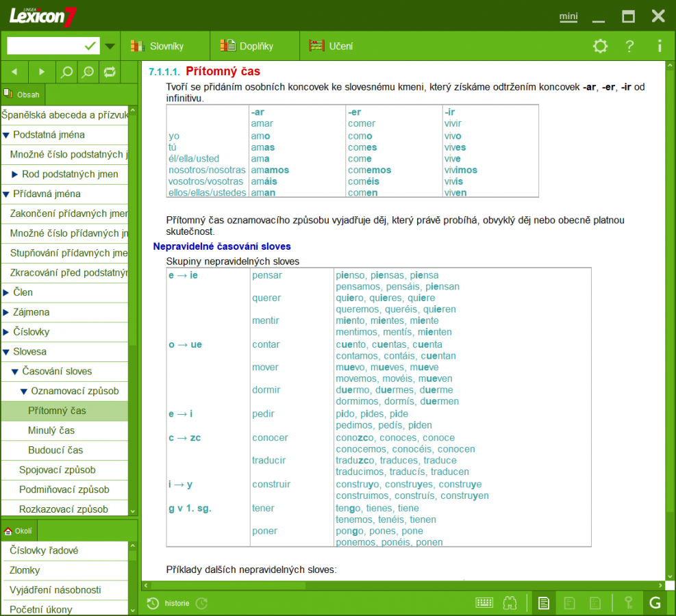Viewport: 676px width, 616px height.
Task: Click the help question mark icon
Action: (x=628, y=46)
